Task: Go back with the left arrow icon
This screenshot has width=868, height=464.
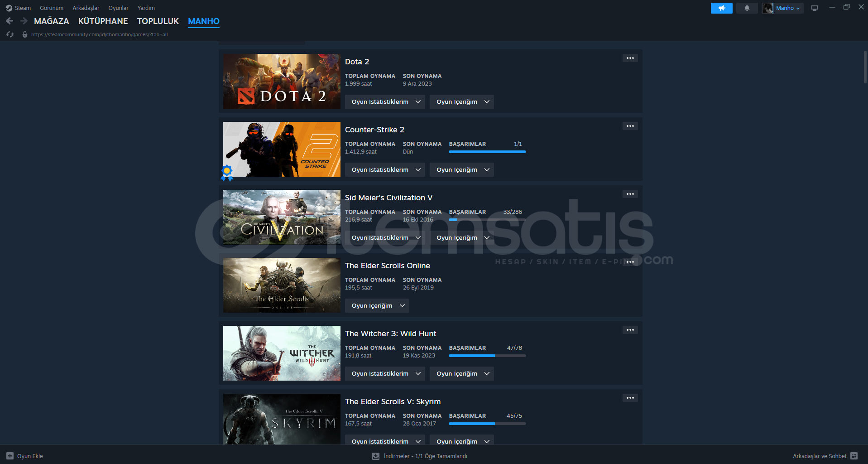Action: coord(10,21)
